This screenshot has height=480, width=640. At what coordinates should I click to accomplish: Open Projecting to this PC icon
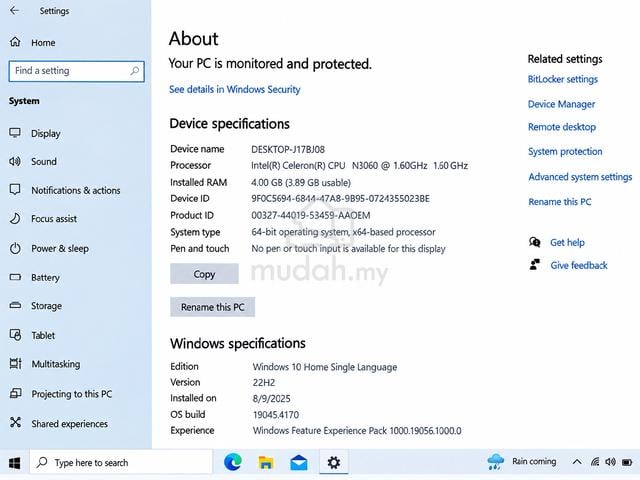pyautogui.click(x=15, y=393)
